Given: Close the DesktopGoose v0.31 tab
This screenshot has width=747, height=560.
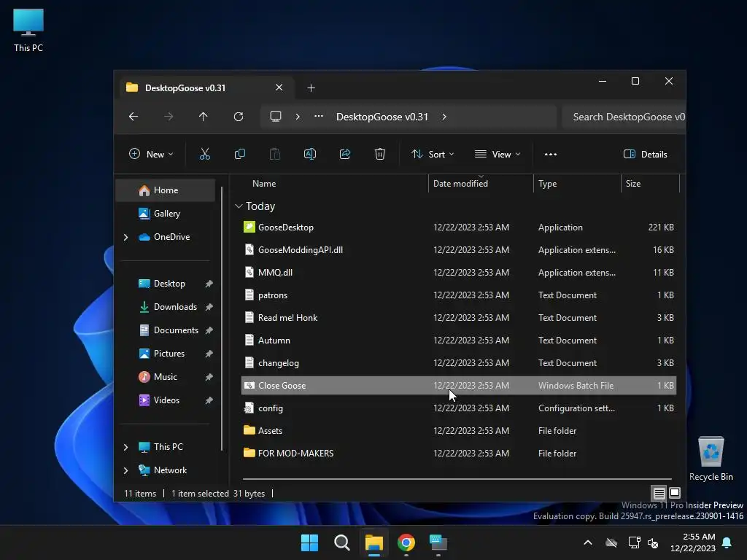Looking at the screenshot, I should [279, 87].
